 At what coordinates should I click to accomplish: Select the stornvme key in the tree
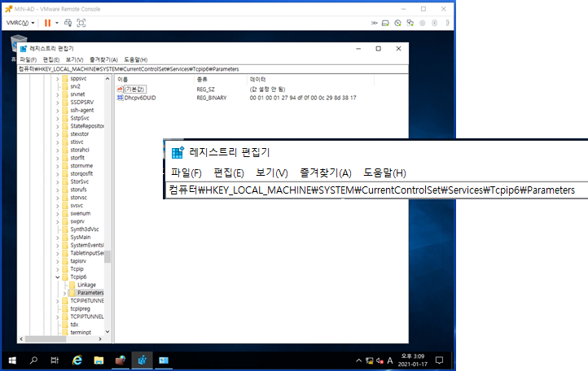pos(81,166)
